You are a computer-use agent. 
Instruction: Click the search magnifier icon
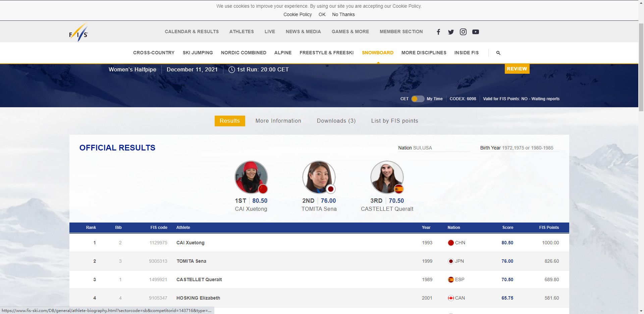[x=498, y=53]
